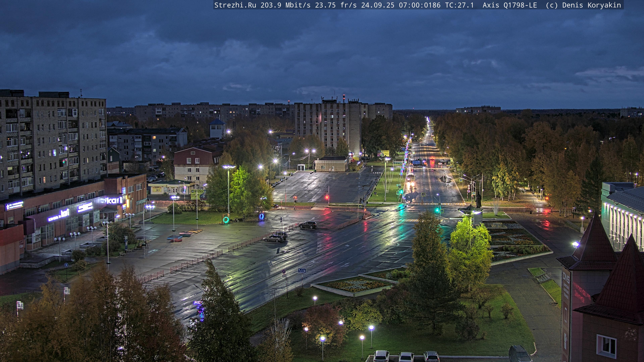Viewport: 644px width, 362px height.
Task: Click the smaller purple kari sign
Action: [x=65, y=213]
